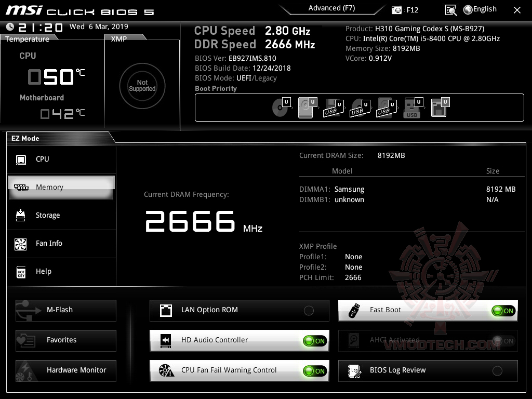
Task: Take a screenshot with the F12 camera icon
Action: [396, 10]
